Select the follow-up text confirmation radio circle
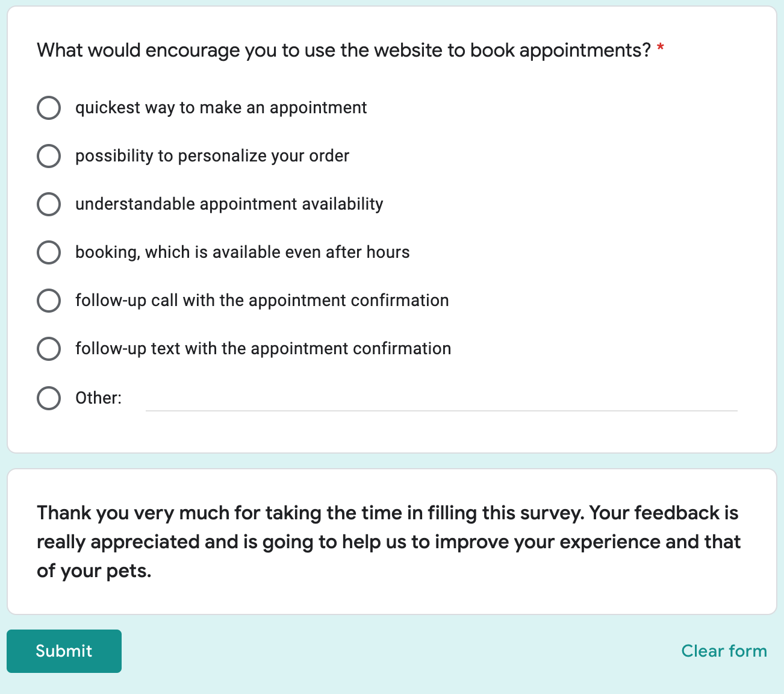Screen dimensions: 784x694 [49, 349]
